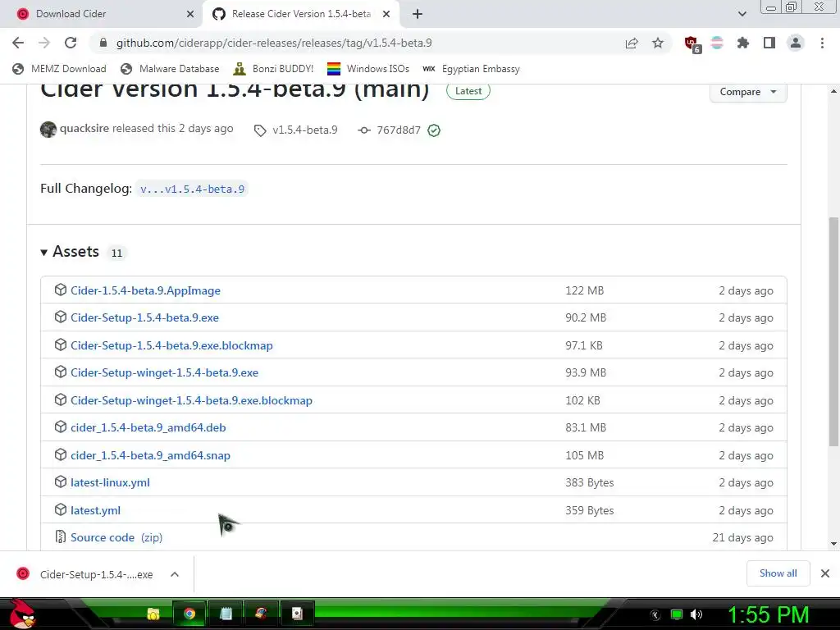Open the Windows ISOs bookmark
Image resolution: width=840 pixels, height=630 pixels.
[x=368, y=69]
